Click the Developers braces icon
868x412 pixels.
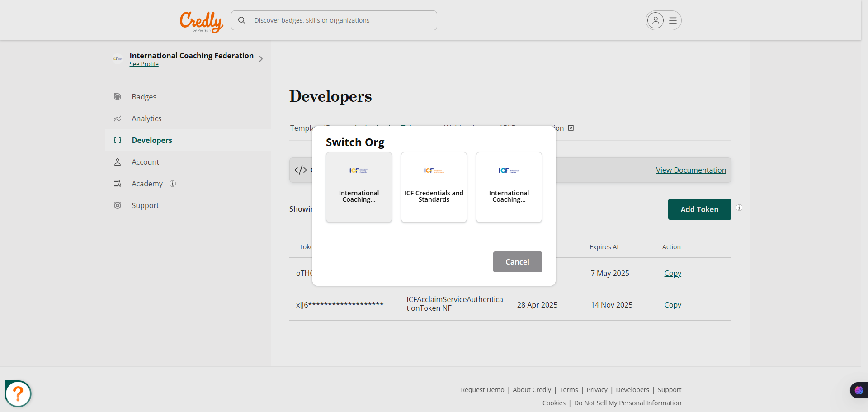click(118, 140)
